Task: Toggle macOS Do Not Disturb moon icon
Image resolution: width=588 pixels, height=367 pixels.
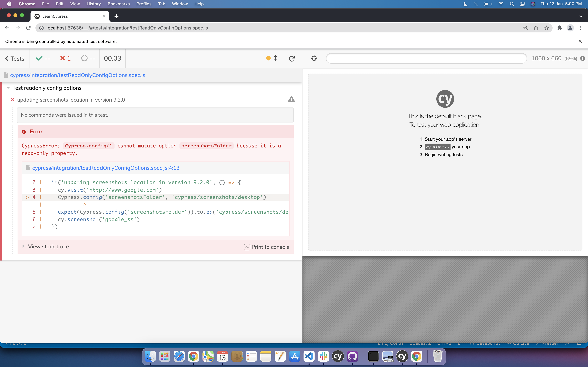Action: click(465, 4)
